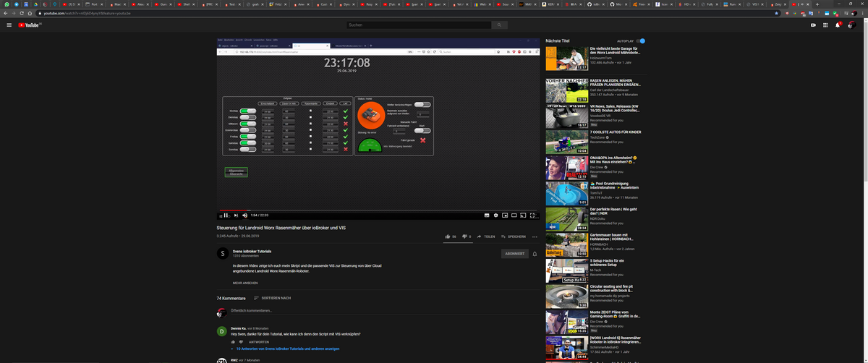The height and width of the screenshot is (363, 868).
Task: Skip to next video in player controls
Action: coord(236,215)
